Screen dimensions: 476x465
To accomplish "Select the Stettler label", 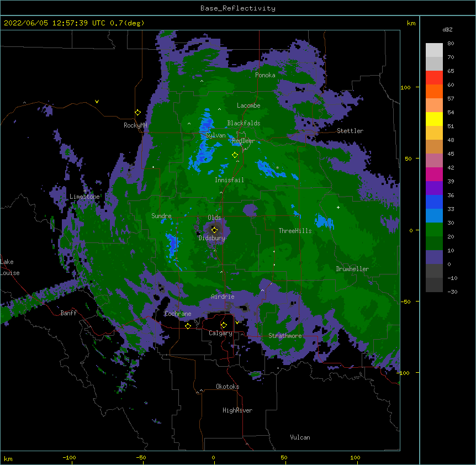I will 350,131.
